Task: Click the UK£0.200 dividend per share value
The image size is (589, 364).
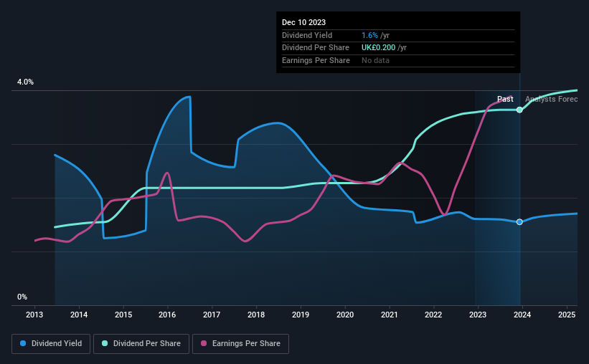Action: coord(378,48)
